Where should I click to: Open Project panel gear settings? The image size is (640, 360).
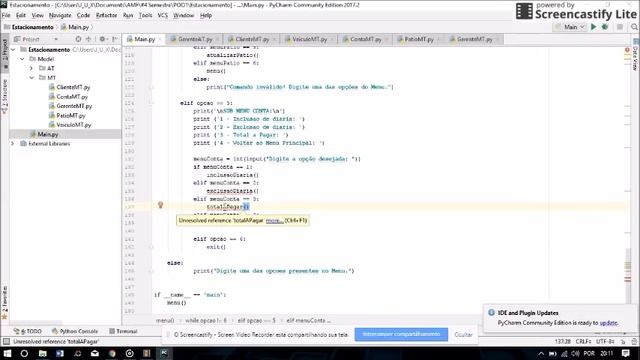(x=102, y=39)
